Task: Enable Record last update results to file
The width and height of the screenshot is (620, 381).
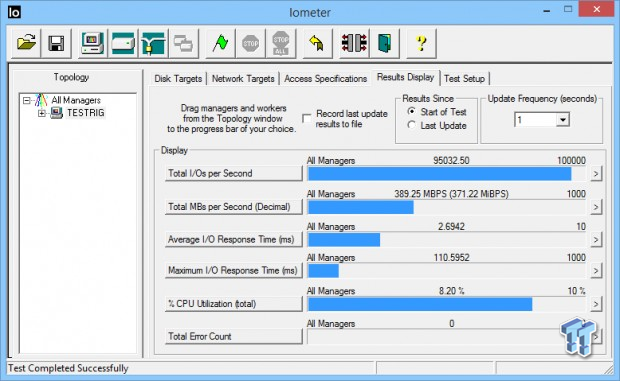Action: click(x=307, y=119)
